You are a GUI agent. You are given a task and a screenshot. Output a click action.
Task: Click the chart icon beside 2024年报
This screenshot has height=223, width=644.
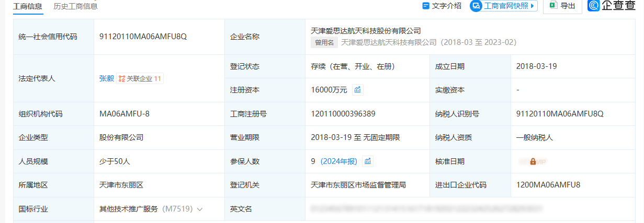coord(368,161)
